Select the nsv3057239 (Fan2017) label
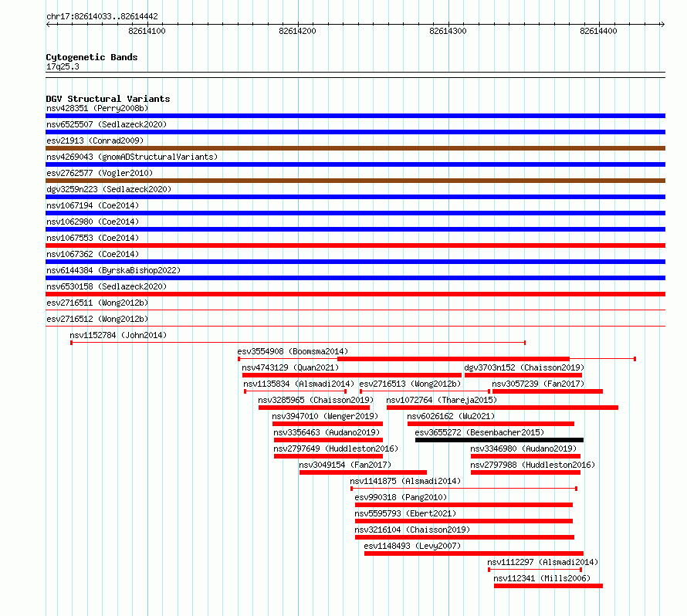This screenshot has height=616, width=687. pyautogui.click(x=538, y=384)
